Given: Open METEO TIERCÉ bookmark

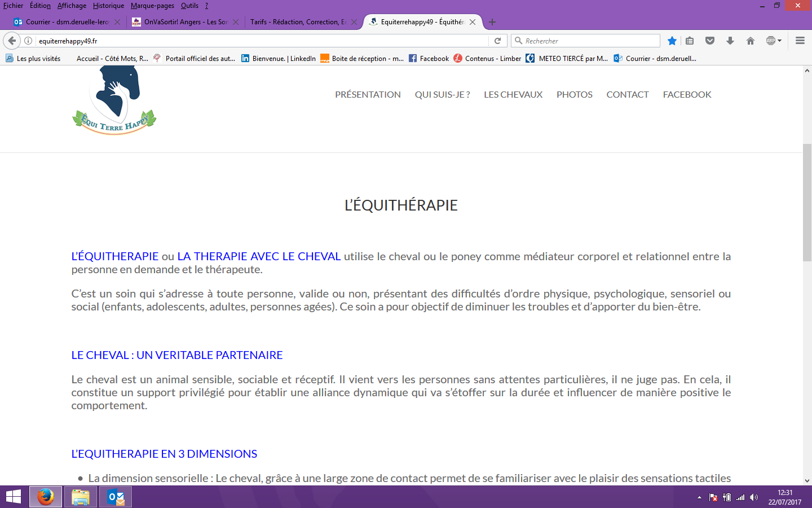Looking at the screenshot, I should coord(567,58).
